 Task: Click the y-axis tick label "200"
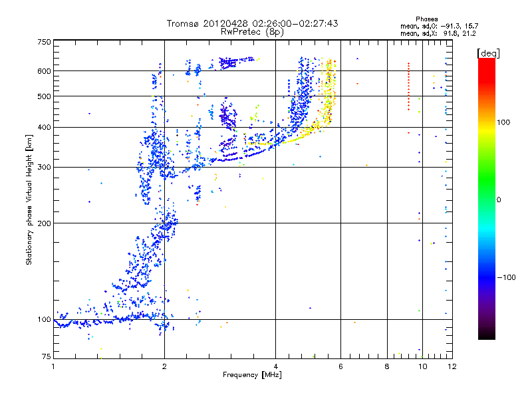tap(44, 223)
